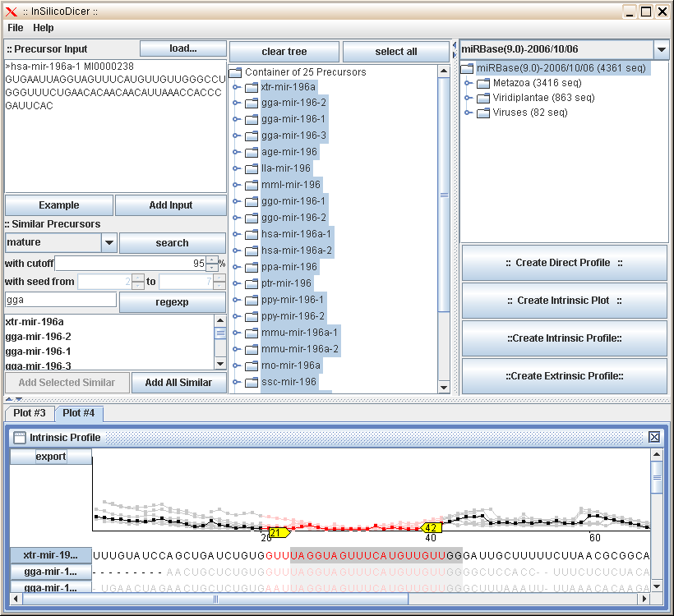Open the File menu
Image resolution: width=674 pixels, height=616 pixels.
14,27
